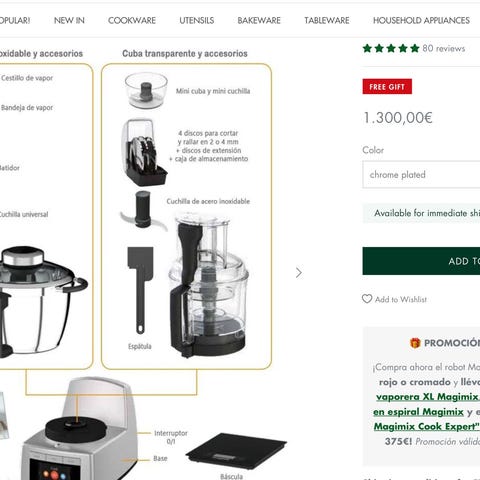This screenshot has height=480, width=480.
Task: Follow the Magimix Cook Expert link
Action: [427, 426]
